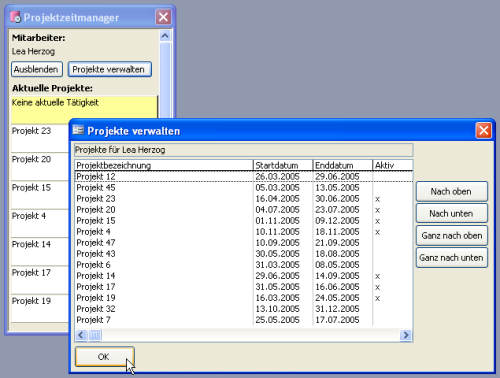The height and width of the screenshot is (378, 500).
Task: Click start date 10.09.2005 of Projekt 47
Action: click(277, 242)
